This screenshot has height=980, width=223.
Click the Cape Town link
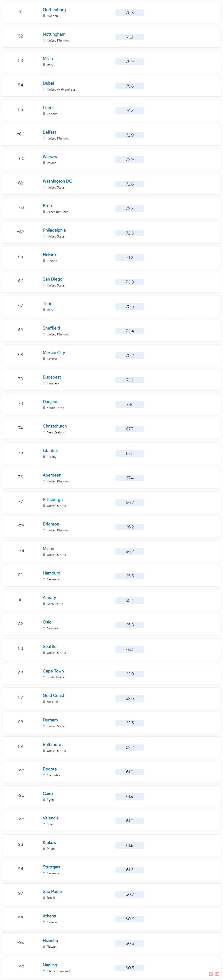53,671
